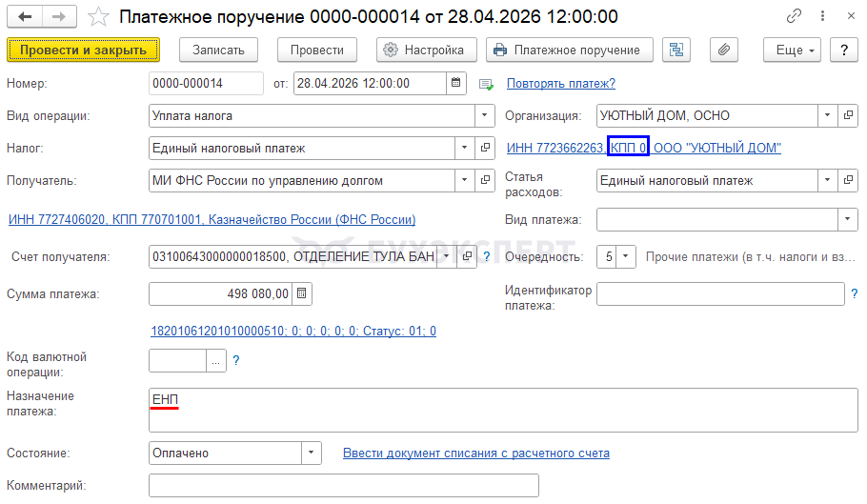The width and height of the screenshot is (867, 504).
Task: Show help for Идентификатор платежа question mark
Action: pyautogui.click(x=855, y=293)
